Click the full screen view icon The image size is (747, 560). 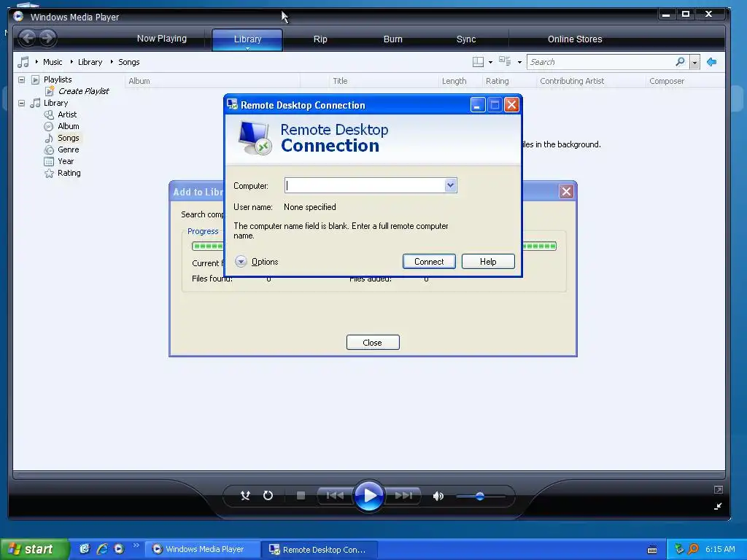coord(719,489)
